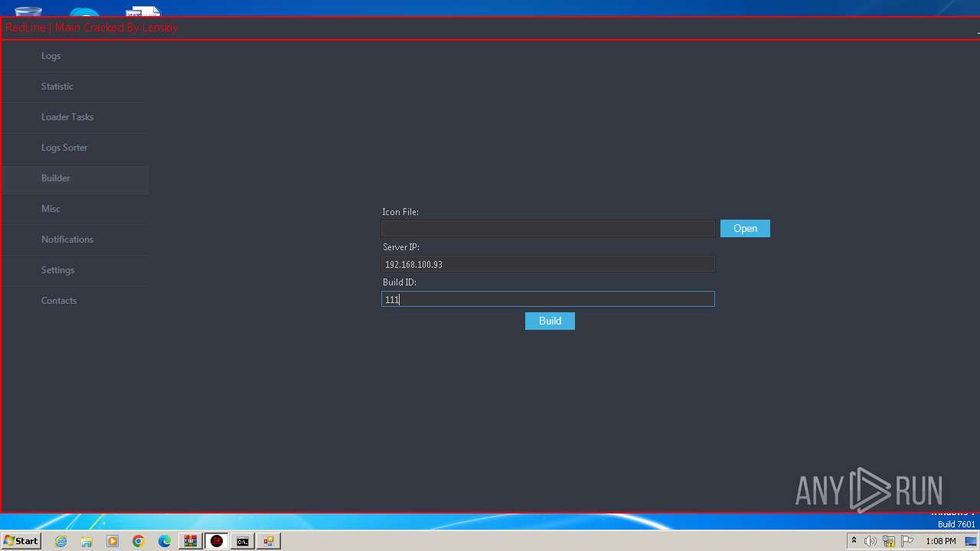Screen dimensions: 980x551
Task: Launch Internet Explorer from taskbar
Action: [x=60, y=541]
